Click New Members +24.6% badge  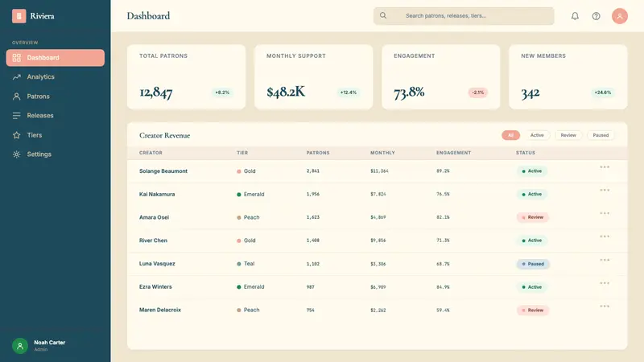tap(602, 93)
